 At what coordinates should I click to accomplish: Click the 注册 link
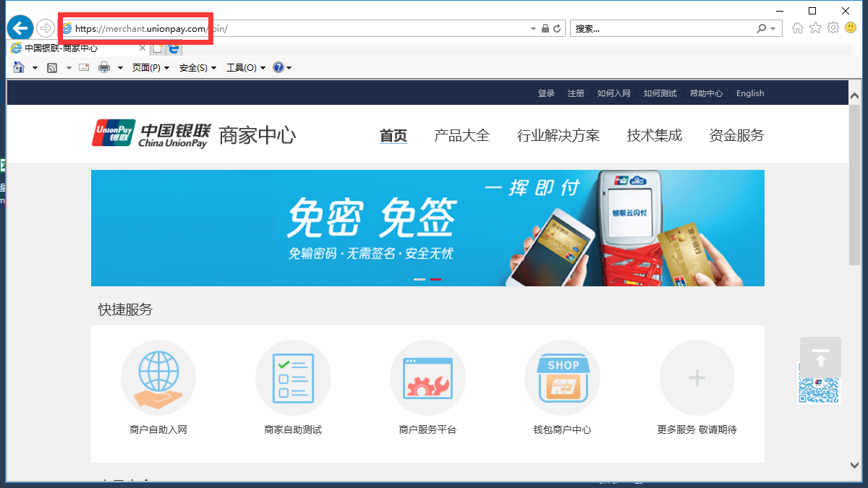(576, 93)
